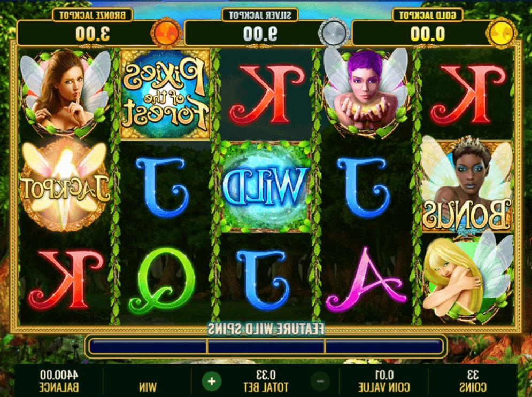This screenshot has width=532, height=397.
Task: Click the gold coin jackpot icon
Action: (x=501, y=33)
